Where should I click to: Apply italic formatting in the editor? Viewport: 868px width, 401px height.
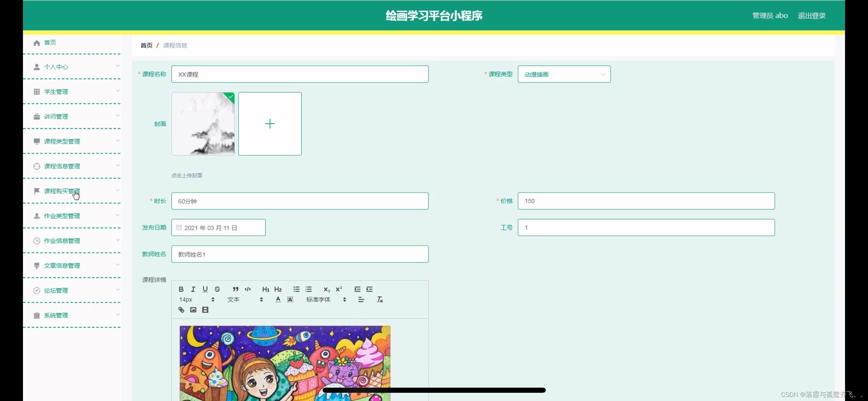click(x=193, y=289)
